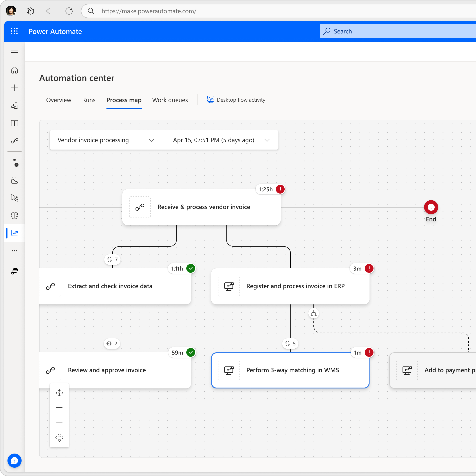Switch to the Work queues tab

pos(170,100)
